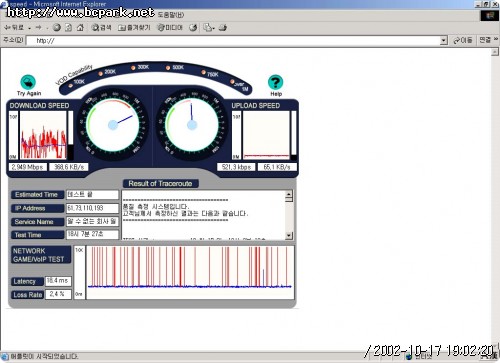
Task: Refresh the page with Refresh icon
Action: click(68, 28)
